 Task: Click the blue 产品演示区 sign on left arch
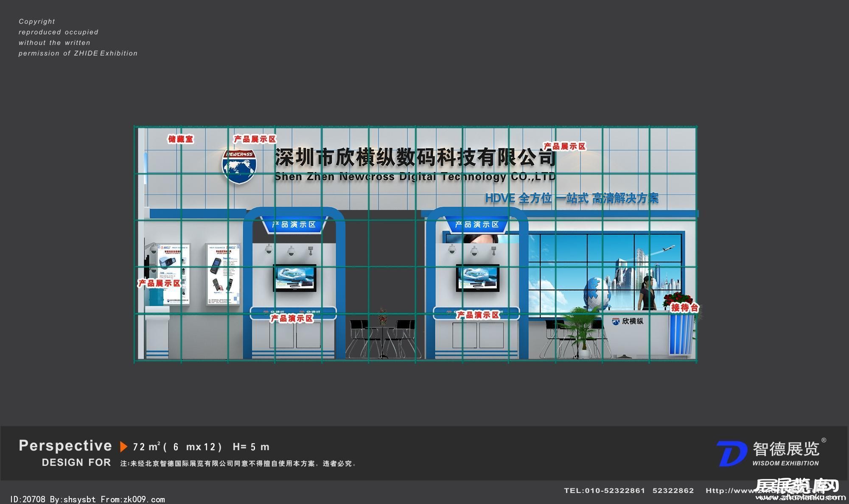(x=294, y=225)
